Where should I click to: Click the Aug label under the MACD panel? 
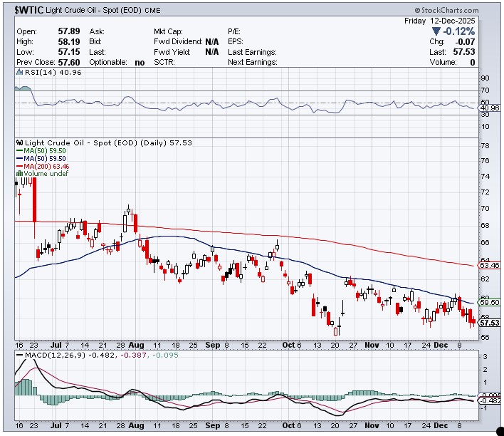coord(137,425)
